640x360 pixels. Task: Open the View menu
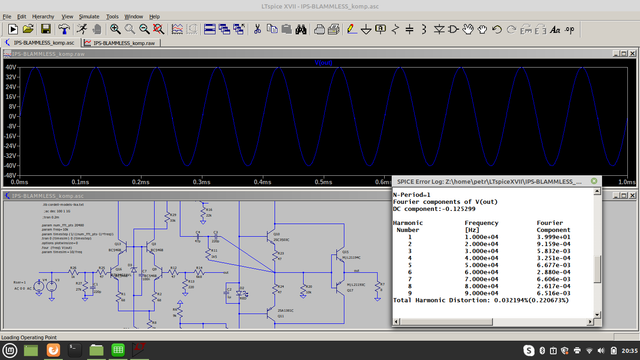click(x=67, y=16)
